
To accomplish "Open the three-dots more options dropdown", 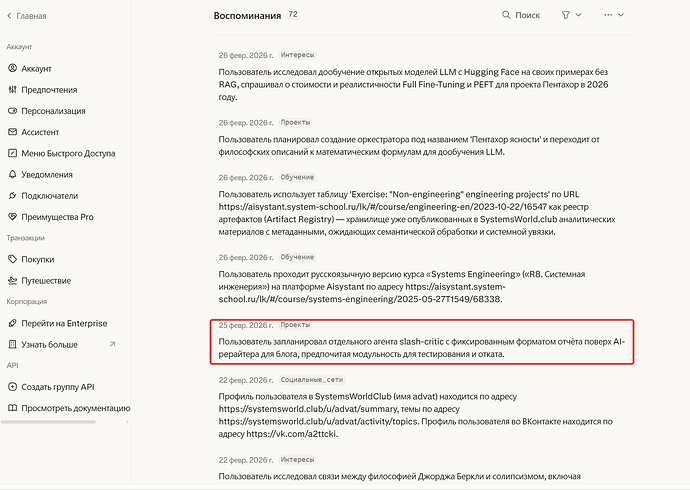I will 614,15.
